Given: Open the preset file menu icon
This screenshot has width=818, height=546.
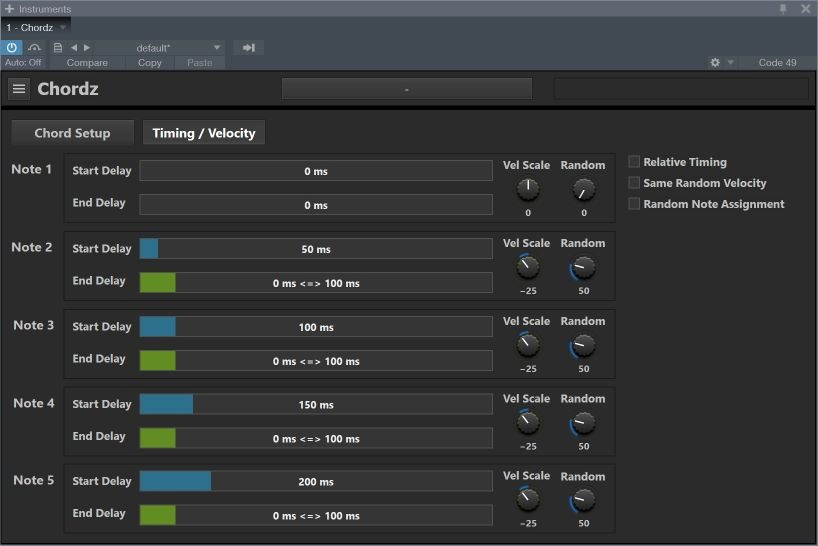Looking at the screenshot, I should click(x=58, y=48).
